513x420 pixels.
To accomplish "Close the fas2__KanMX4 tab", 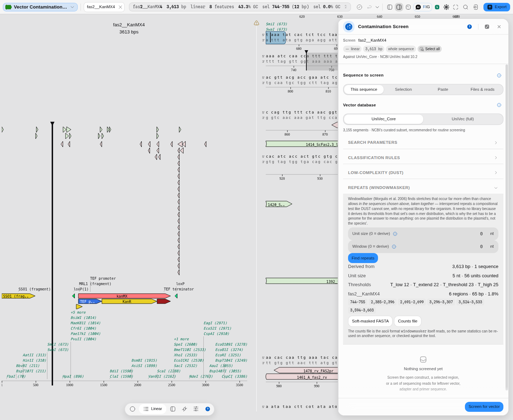I will point(120,7).
